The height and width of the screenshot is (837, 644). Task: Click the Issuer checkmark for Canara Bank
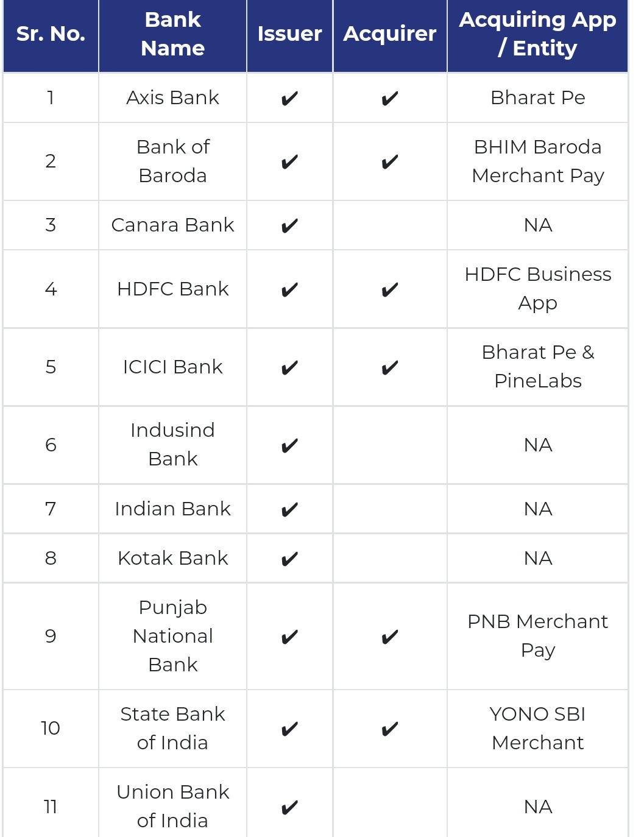289,225
